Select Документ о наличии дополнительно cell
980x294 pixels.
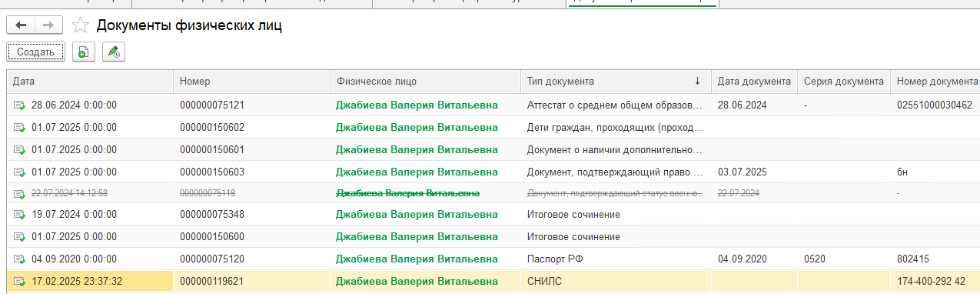pos(615,149)
